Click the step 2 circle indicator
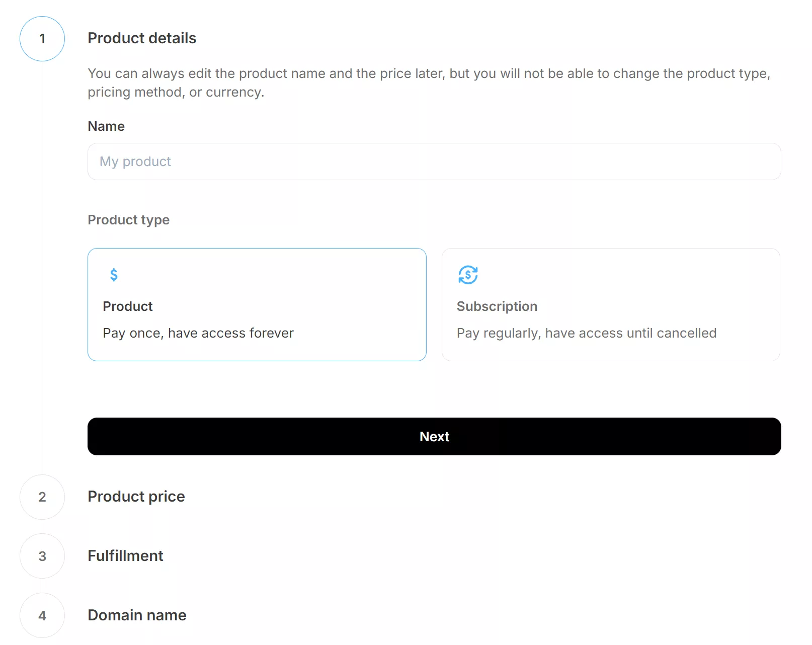This screenshot has height=645, width=812. 42,497
